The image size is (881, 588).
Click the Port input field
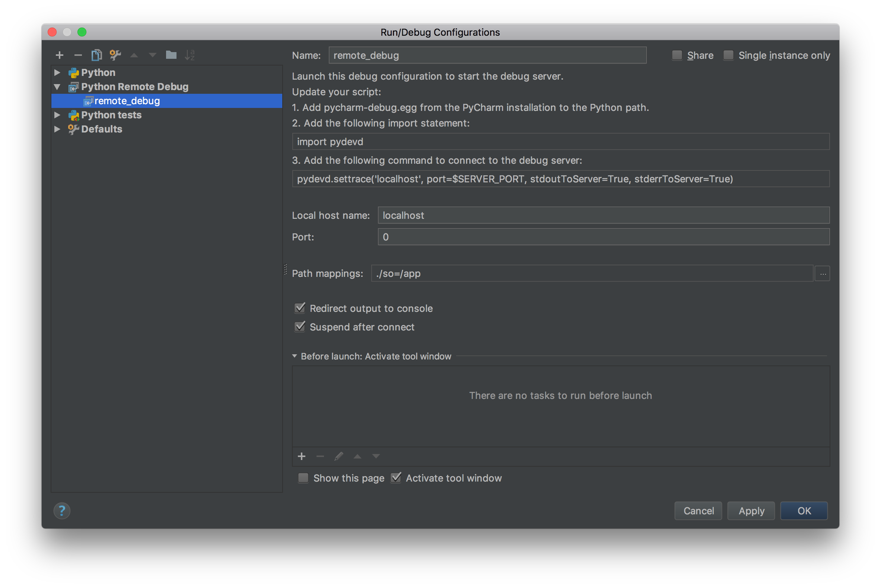tap(604, 236)
